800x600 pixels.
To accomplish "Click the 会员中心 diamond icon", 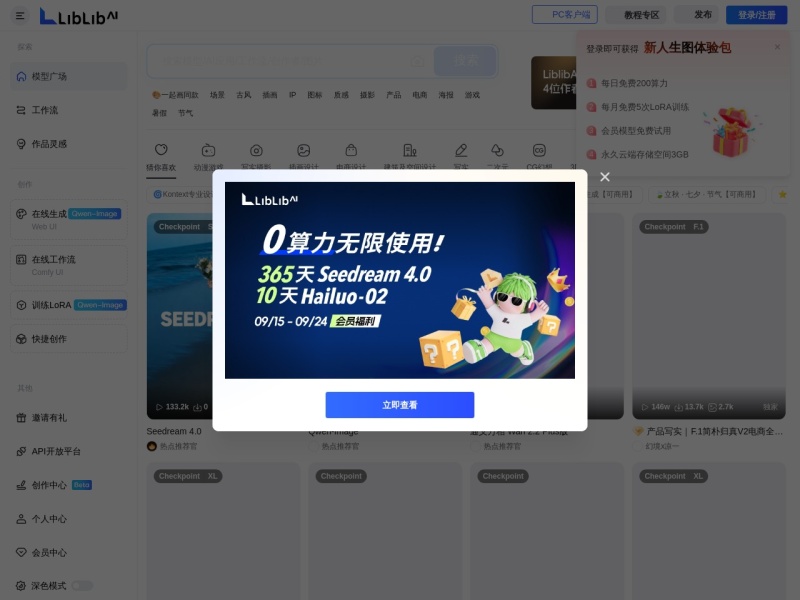I will pyautogui.click(x=21, y=553).
